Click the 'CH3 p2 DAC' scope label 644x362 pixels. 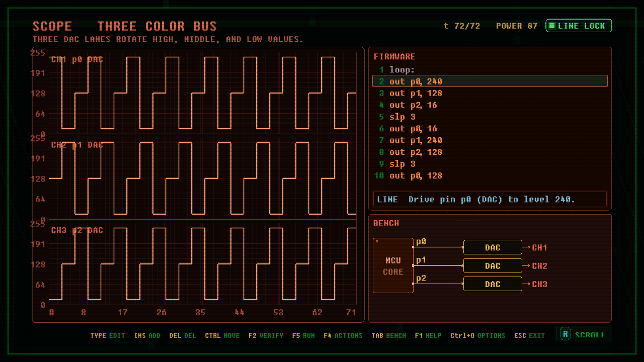point(77,230)
